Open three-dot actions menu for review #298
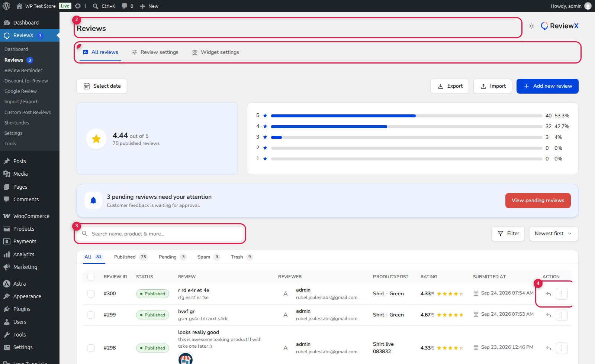Screen dimensions: 595x364 point(562,348)
